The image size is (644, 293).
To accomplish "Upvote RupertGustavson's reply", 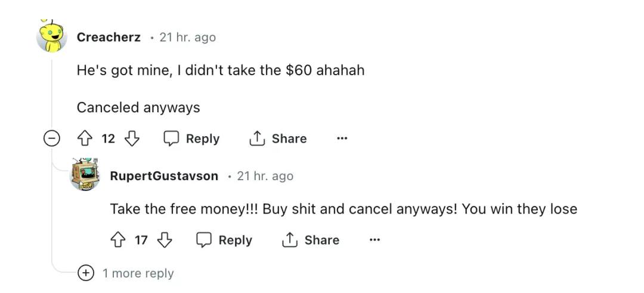I will [x=117, y=240].
